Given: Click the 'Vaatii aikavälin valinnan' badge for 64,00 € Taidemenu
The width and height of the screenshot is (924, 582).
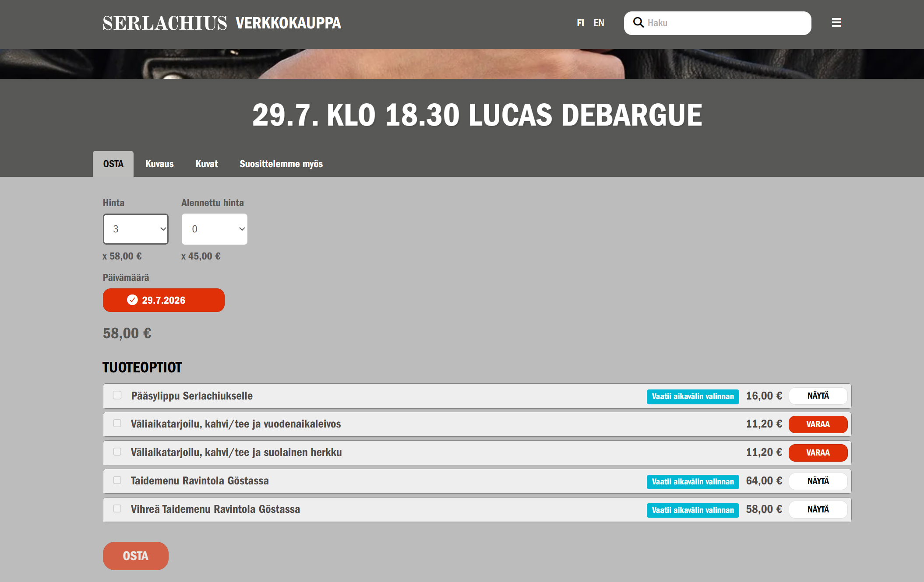Looking at the screenshot, I should (x=693, y=482).
